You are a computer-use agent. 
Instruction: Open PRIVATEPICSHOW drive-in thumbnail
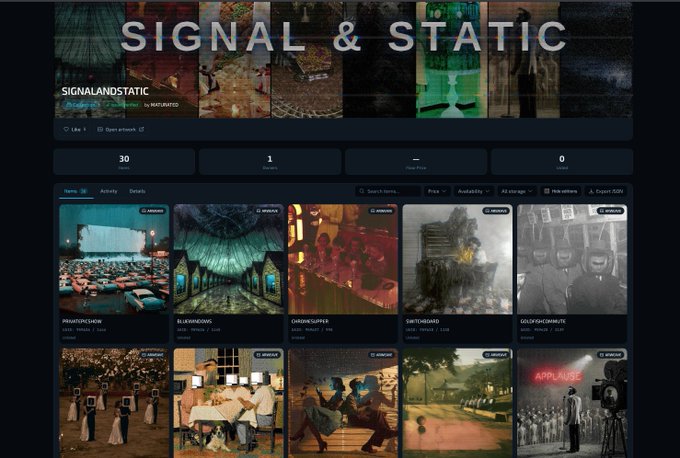(x=114, y=259)
